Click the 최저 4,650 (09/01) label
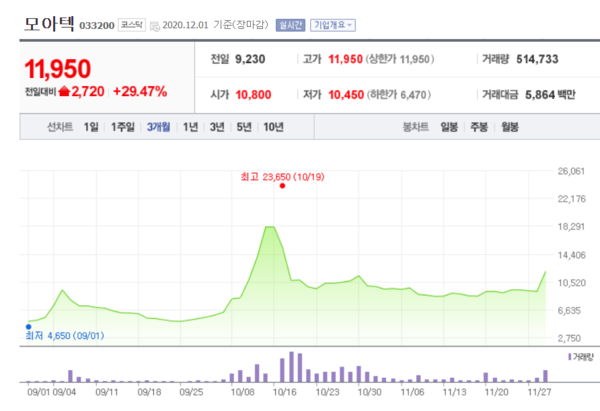 tap(65, 336)
